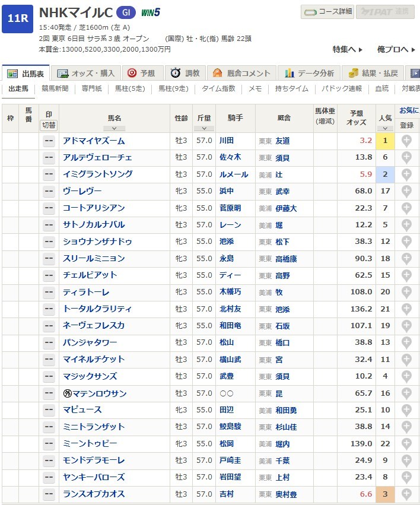The height and width of the screenshot is (505, 420).
Task: Open the sort dropdown under 馬名 header
Action: pos(114,128)
